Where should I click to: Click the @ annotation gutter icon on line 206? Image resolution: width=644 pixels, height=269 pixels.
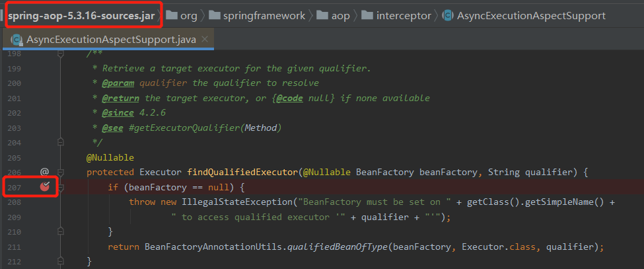coord(44,172)
